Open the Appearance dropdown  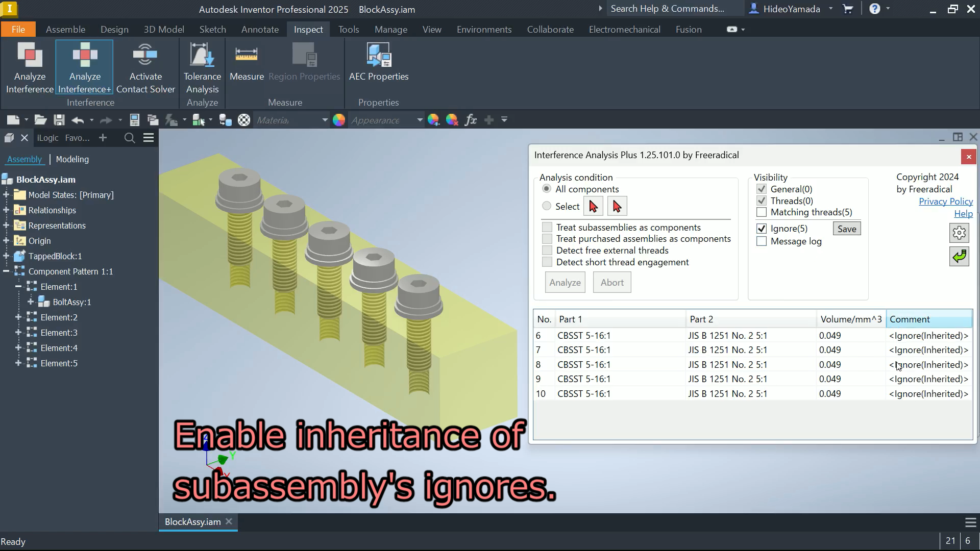pos(420,120)
